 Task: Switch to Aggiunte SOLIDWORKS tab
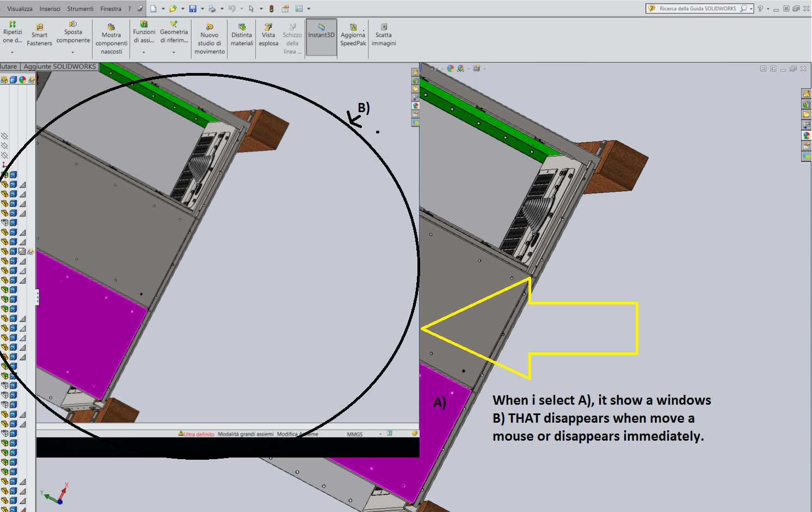point(60,66)
